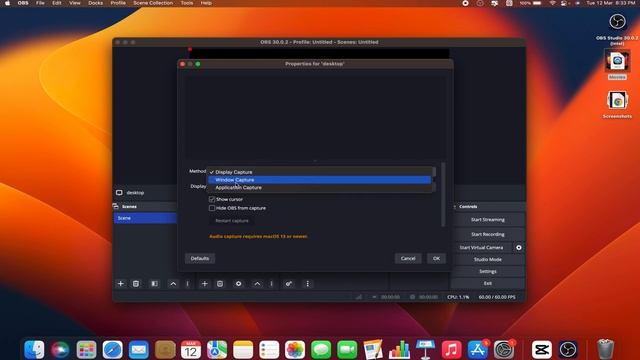Launch Safari from the dock

(x=113, y=349)
